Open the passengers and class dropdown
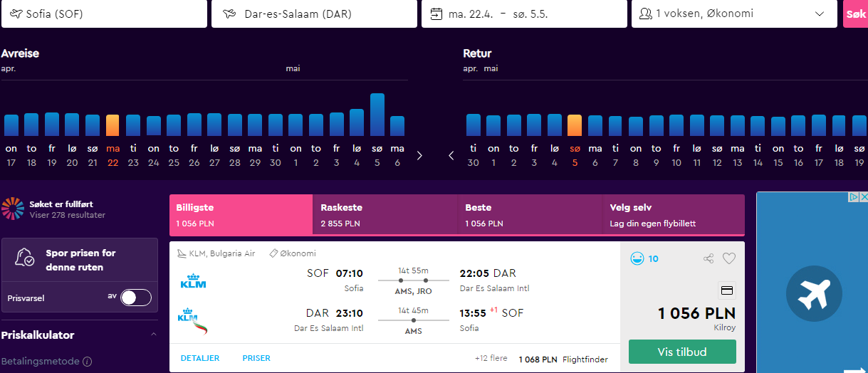868x373 pixels. click(x=734, y=14)
